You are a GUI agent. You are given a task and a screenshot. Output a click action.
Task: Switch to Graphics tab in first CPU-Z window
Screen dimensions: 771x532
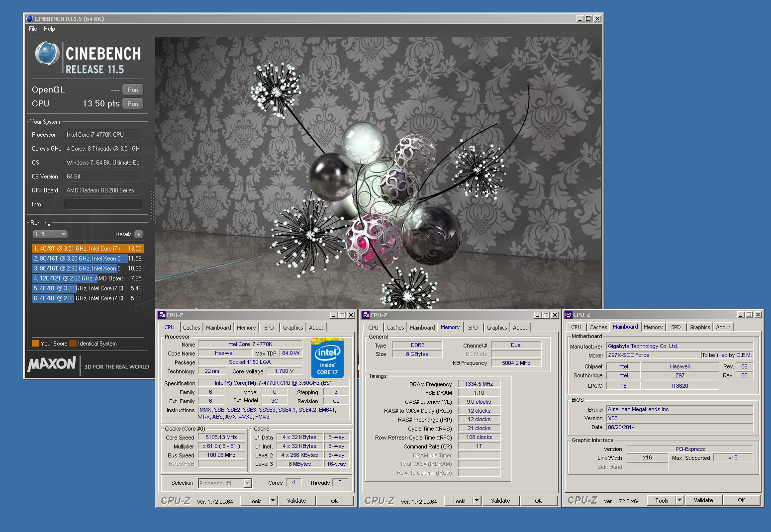coord(292,328)
